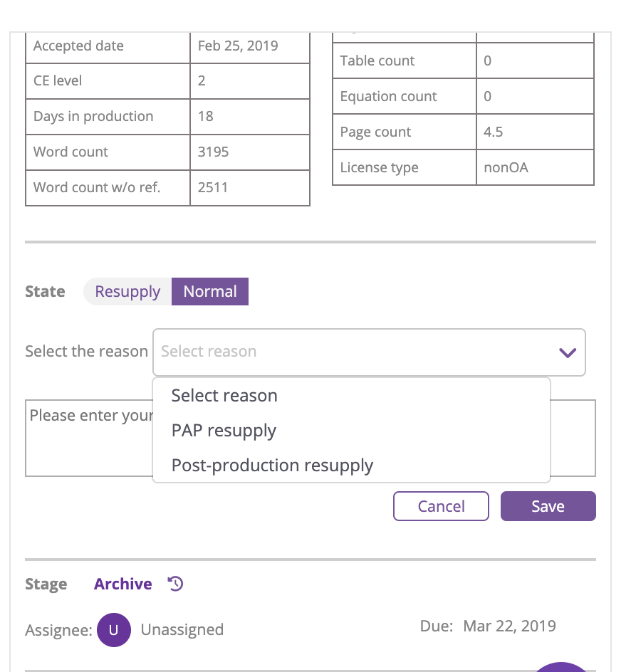
Task: Open the Archive stage link
Action: (123, 584)
